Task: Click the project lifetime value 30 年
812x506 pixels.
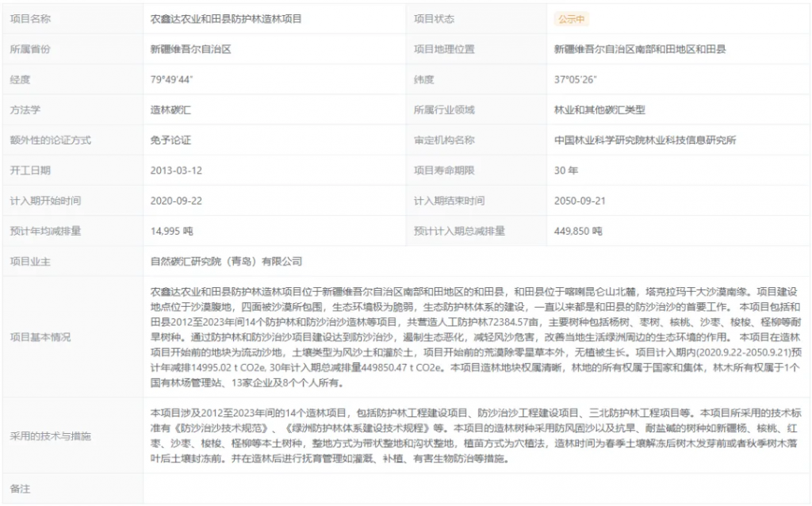Action: [x=566, y=171]
